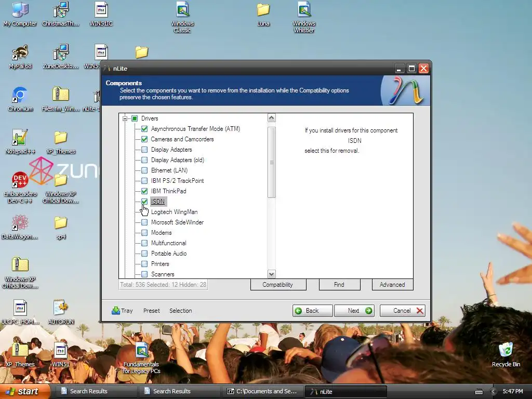Check the Scanners checkbox
Image resolution: width=532 pixels, height=399 pixels.
pyautogui.click(x=144, y=274)
